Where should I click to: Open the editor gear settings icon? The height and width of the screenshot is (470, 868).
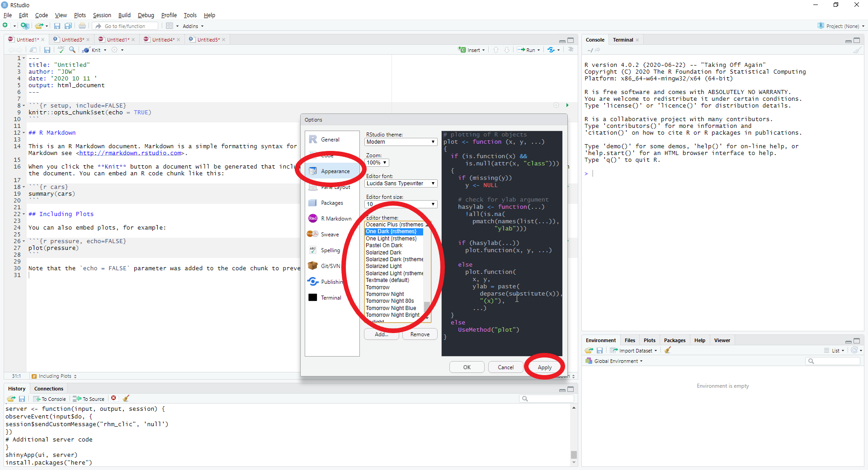[x=114, y=50]
